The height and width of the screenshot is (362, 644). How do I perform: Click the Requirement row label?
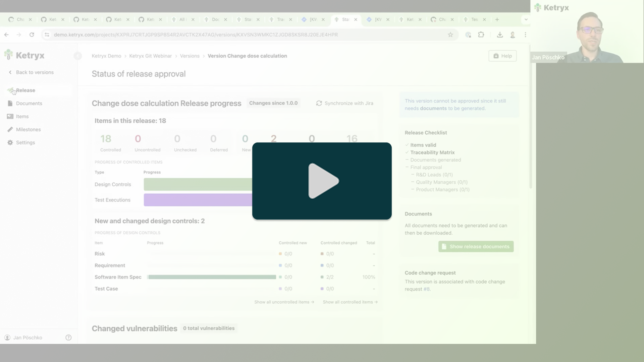110,265
